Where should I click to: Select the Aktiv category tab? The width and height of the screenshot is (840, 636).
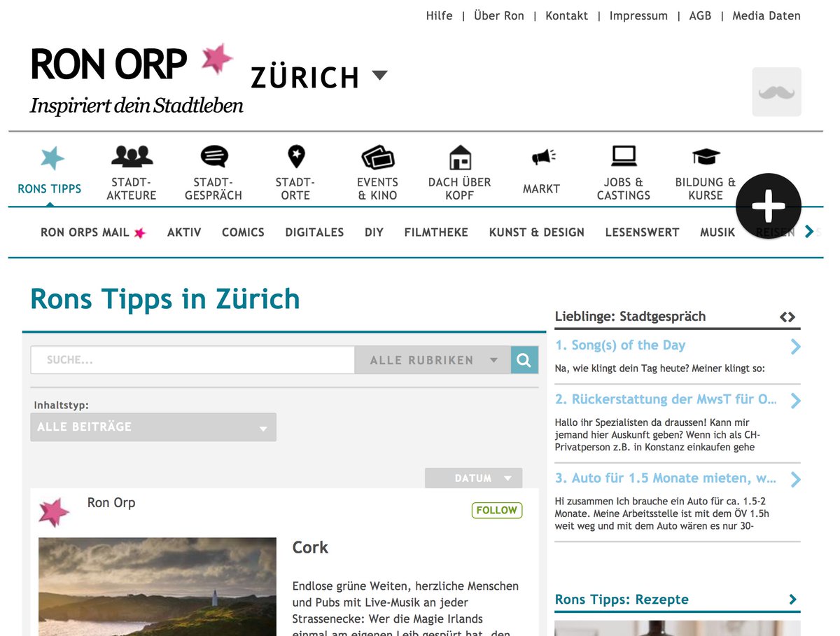[x=184, y=233]
